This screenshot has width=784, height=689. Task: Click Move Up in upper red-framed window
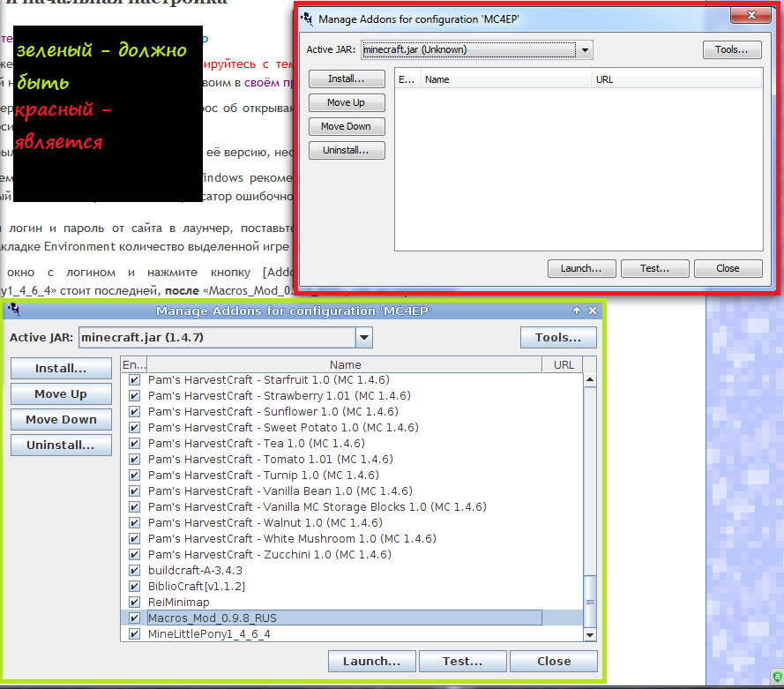coord(347,102)
